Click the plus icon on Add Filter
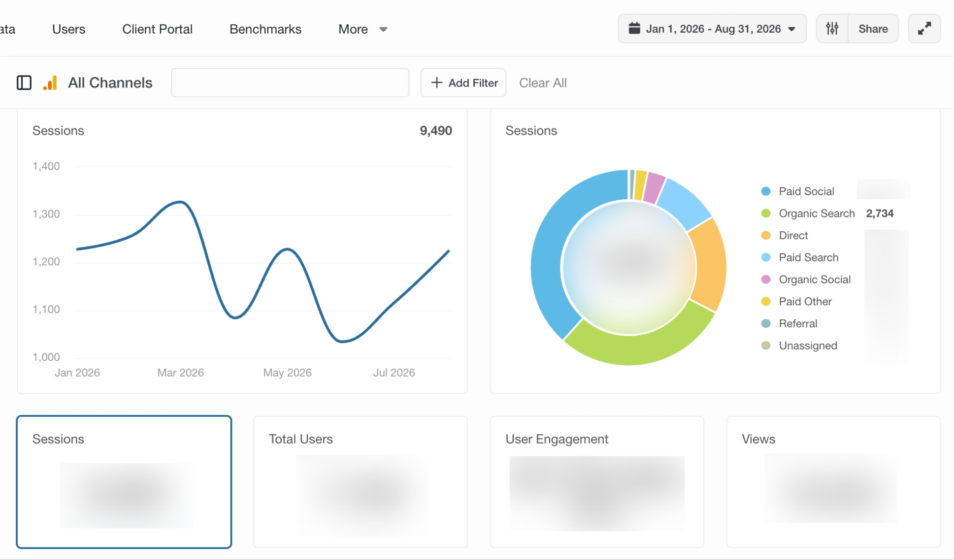This screenshot has width=954, height=560. pyautogui.click(x=436, y=83)
